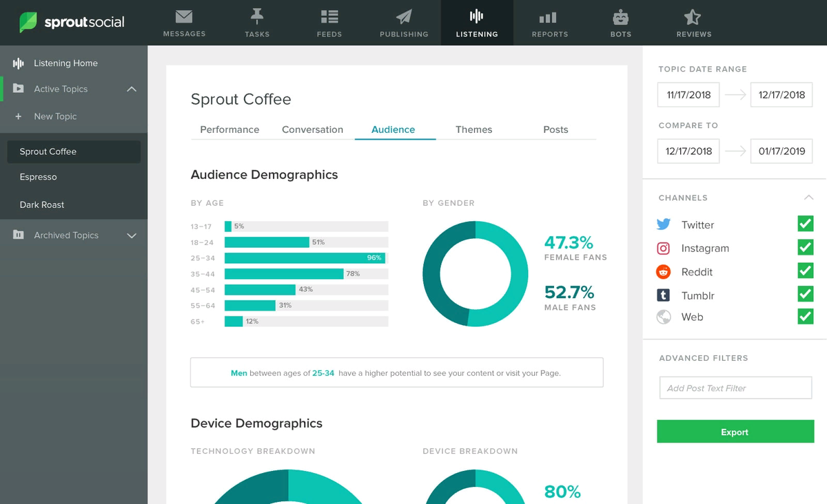Go to Publishing via the paper plane icon
The image size is (827, 504).
[403, 22]
